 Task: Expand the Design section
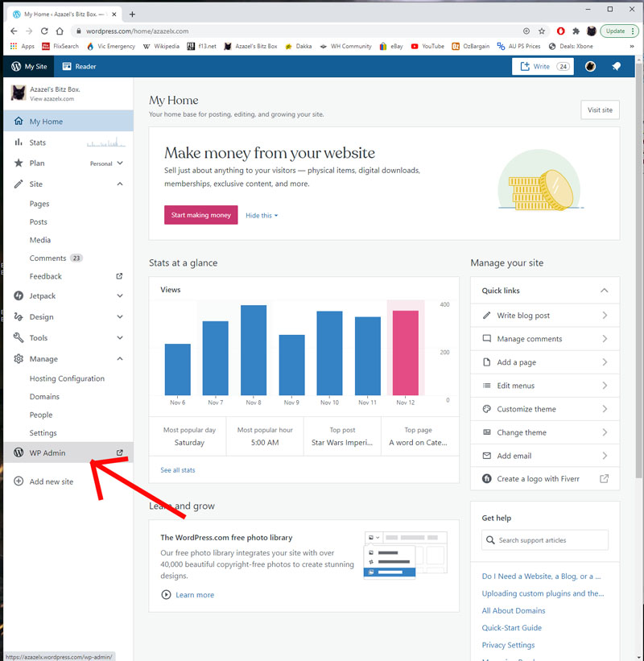[x=120, y=317]
